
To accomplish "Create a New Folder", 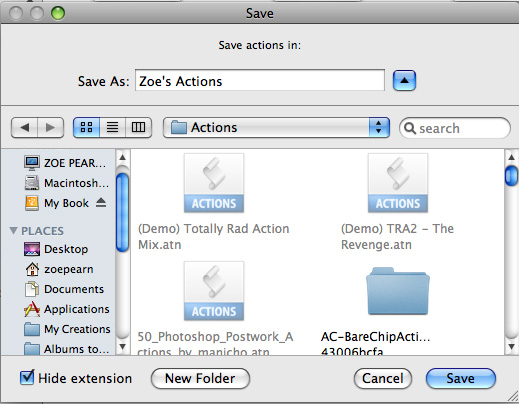I will pyautogui.click(x=200, y=378).
